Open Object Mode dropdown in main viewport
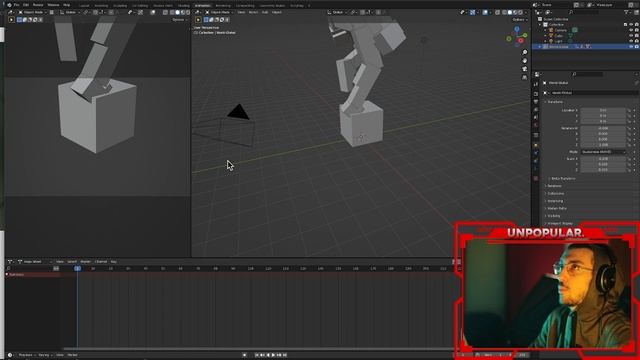This screenshot has height=360, width=640. pyautogui.click(x=219, y=12)
